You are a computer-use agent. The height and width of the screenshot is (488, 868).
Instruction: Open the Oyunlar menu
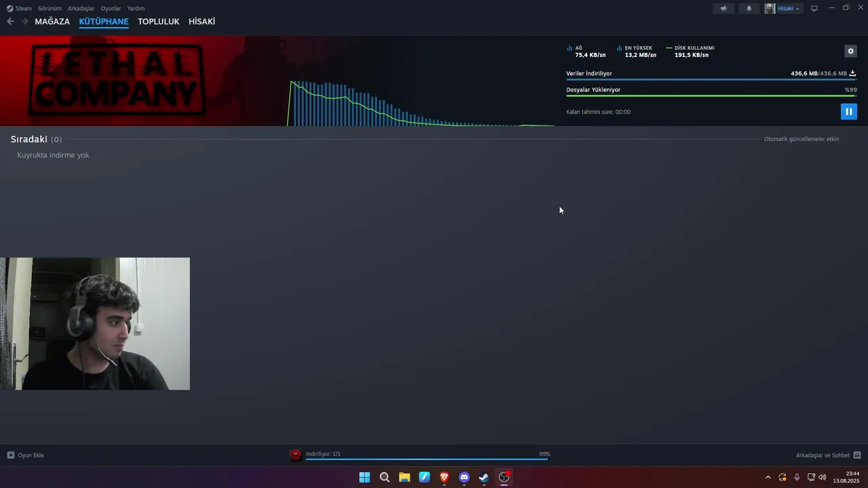click(x=111, y=8)
